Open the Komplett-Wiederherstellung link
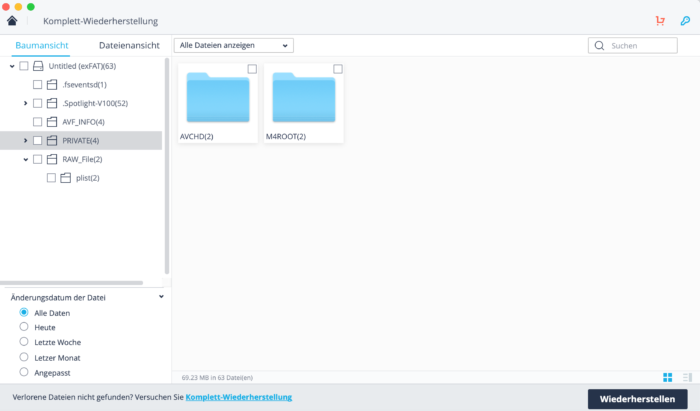700x411 pixels. (x=239, y=397)
